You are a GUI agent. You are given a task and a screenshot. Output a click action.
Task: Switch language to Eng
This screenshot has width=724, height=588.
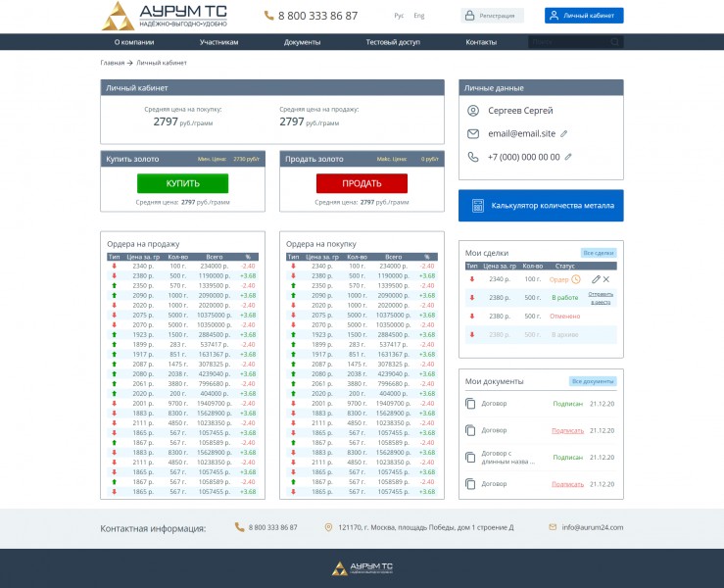coord(418,16)
